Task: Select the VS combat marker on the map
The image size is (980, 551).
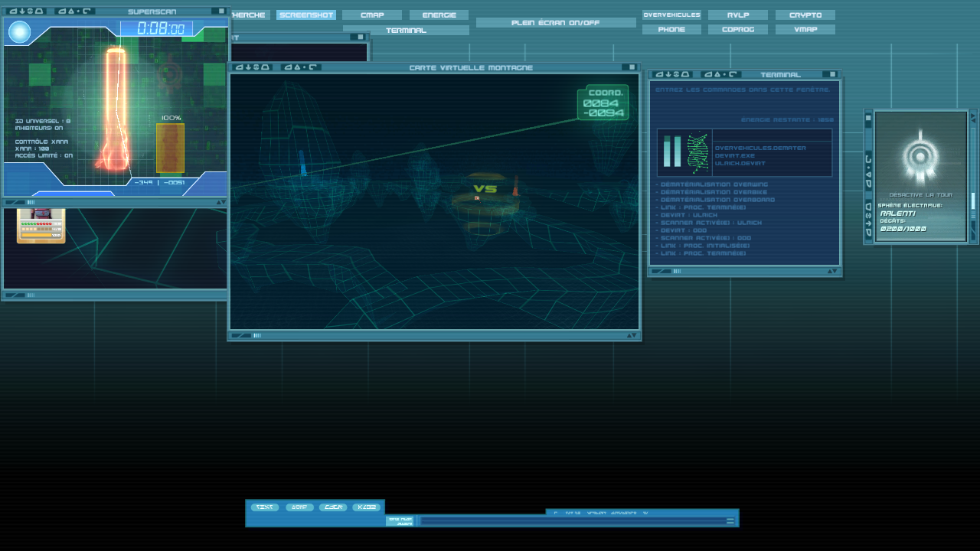Action: [x=485, y=188]
